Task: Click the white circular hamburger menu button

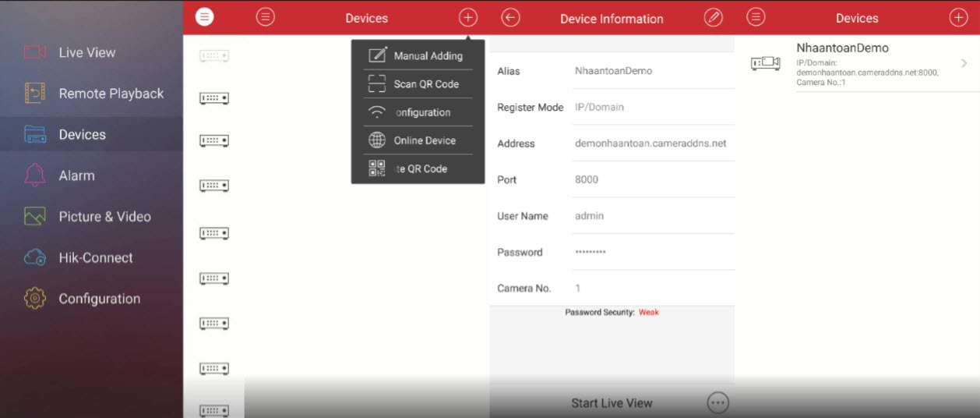Action: 204,17
